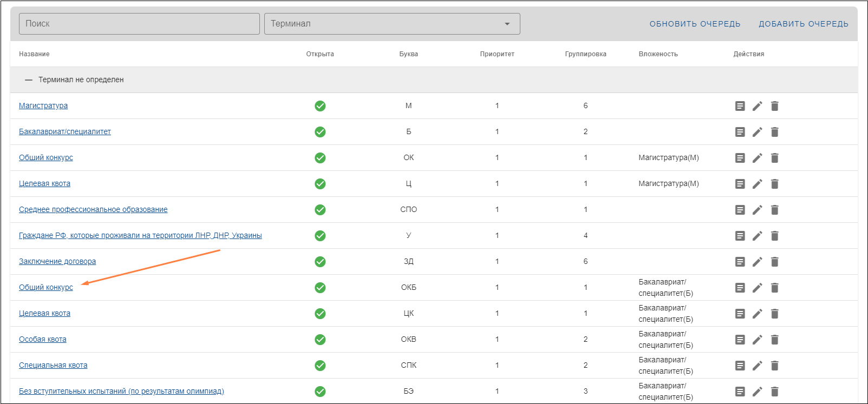Click the Терминал dropdown arrow
Screen dimensions: 868x404
tap(507, 24)
